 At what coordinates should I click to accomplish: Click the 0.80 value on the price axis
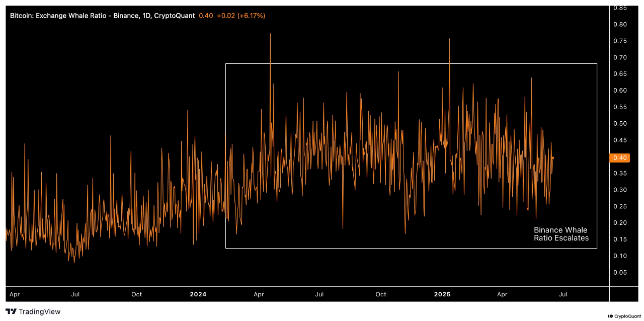pyautogui.click(x=620, y=24)
